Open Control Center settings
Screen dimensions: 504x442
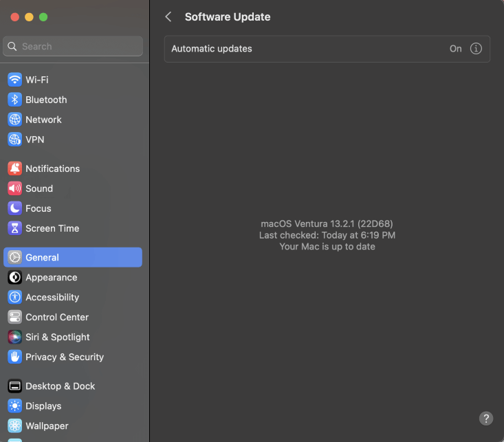(x=57, y=318)
